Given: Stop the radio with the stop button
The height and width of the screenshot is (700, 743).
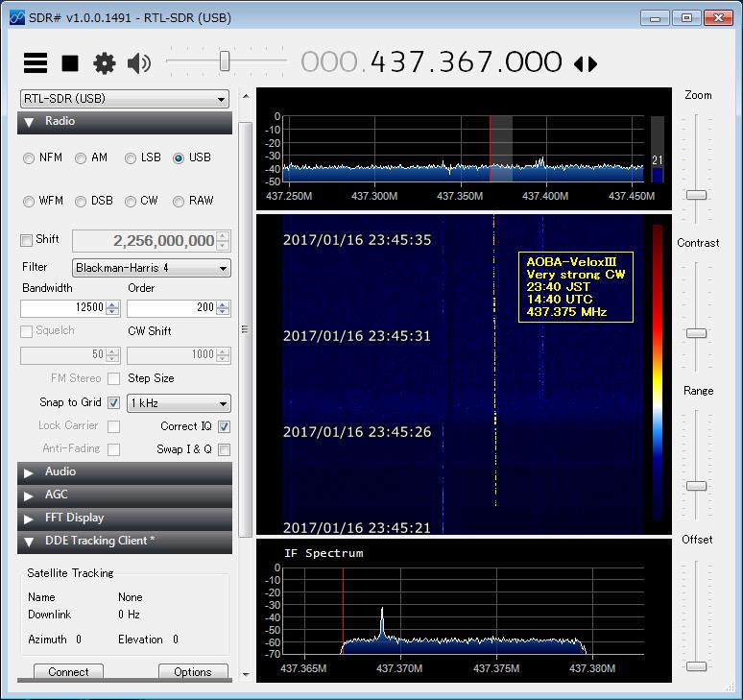Looking at the screenshot, I should click(70, 63).
